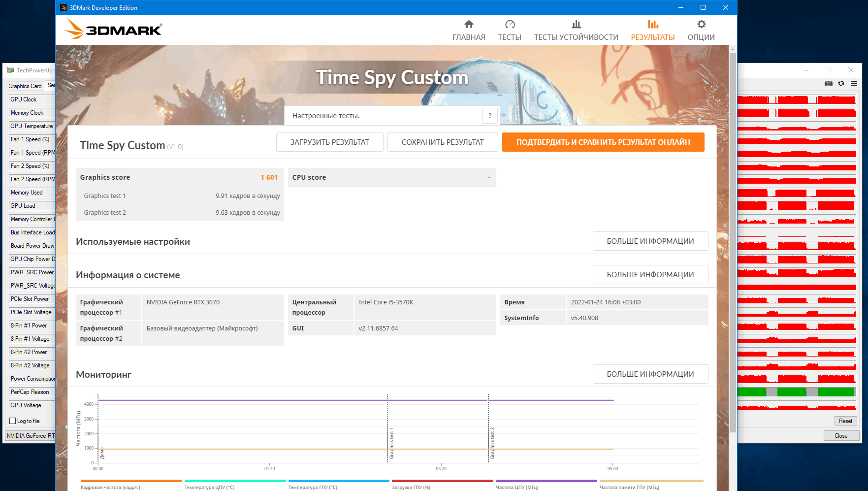Click the scrollbar up arrow in 3DMark
The height and width of the screenshot is (491, 868).
[x=733, y=49]
